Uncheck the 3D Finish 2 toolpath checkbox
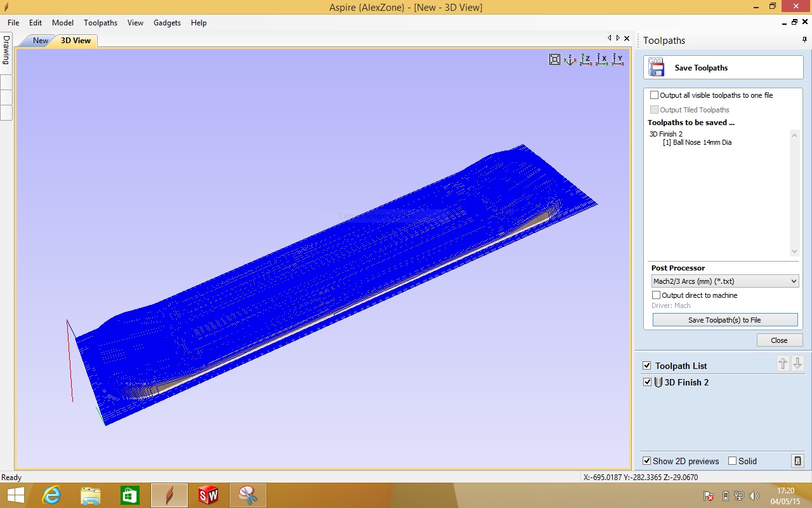 [647, 382]
